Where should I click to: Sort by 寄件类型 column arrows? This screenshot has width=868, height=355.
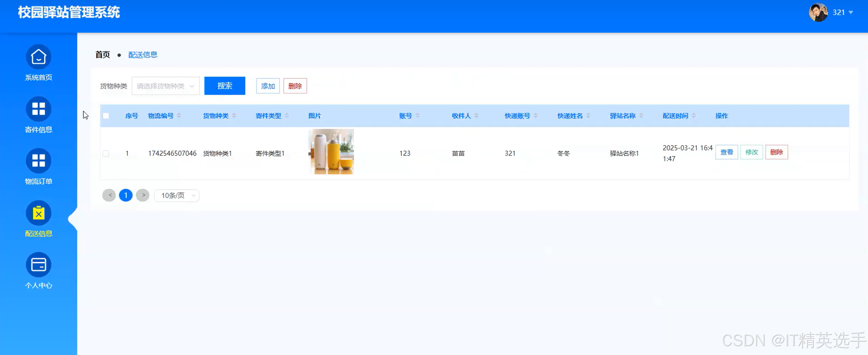point(287,115)
